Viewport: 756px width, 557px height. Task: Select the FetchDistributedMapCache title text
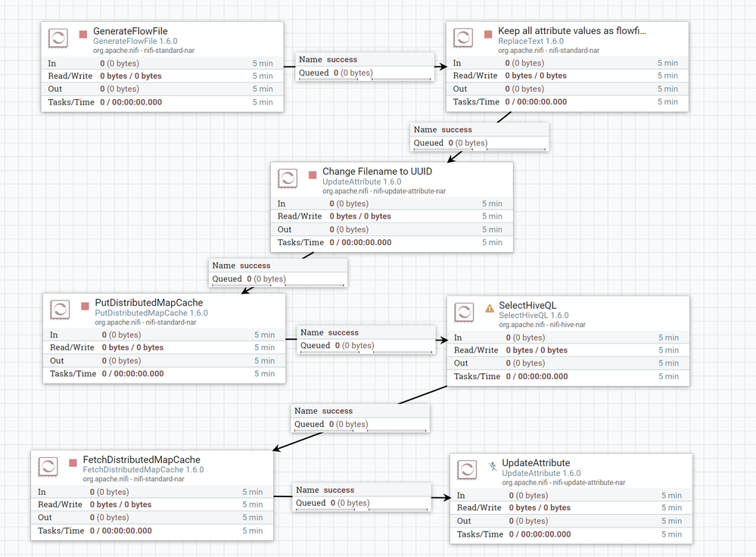click(x=142, y=459)
